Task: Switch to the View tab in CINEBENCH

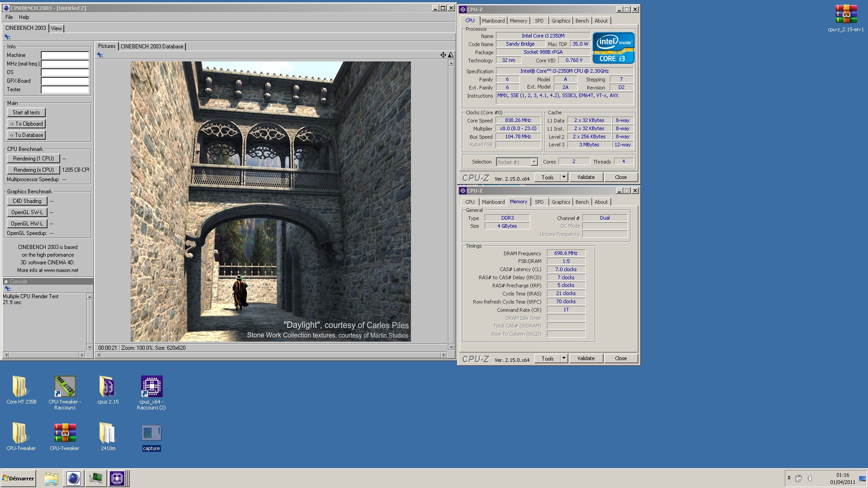Action: pyautogui.click(x=56, y=28)
